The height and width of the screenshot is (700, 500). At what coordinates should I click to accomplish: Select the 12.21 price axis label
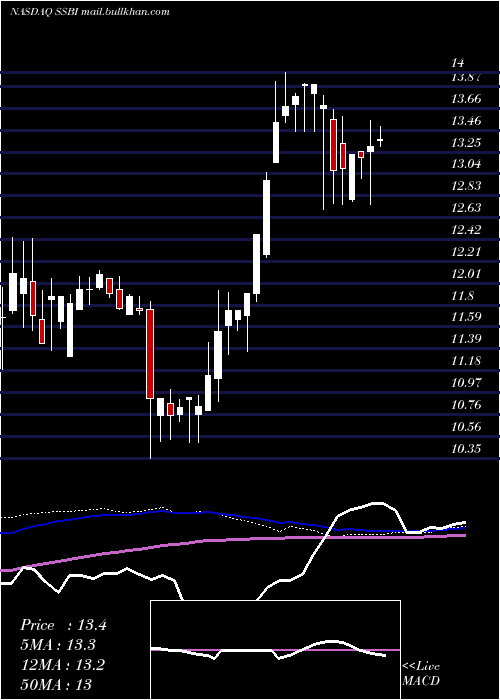tap(467, 252)
